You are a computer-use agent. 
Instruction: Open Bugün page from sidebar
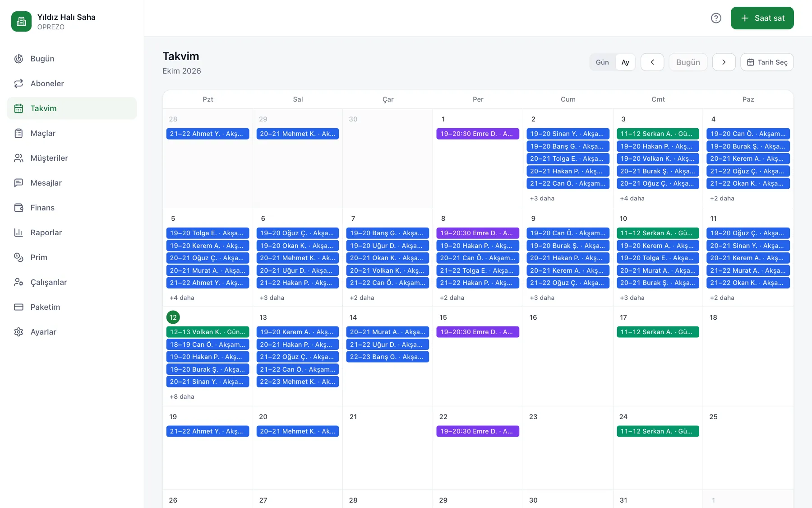(72, 59)
